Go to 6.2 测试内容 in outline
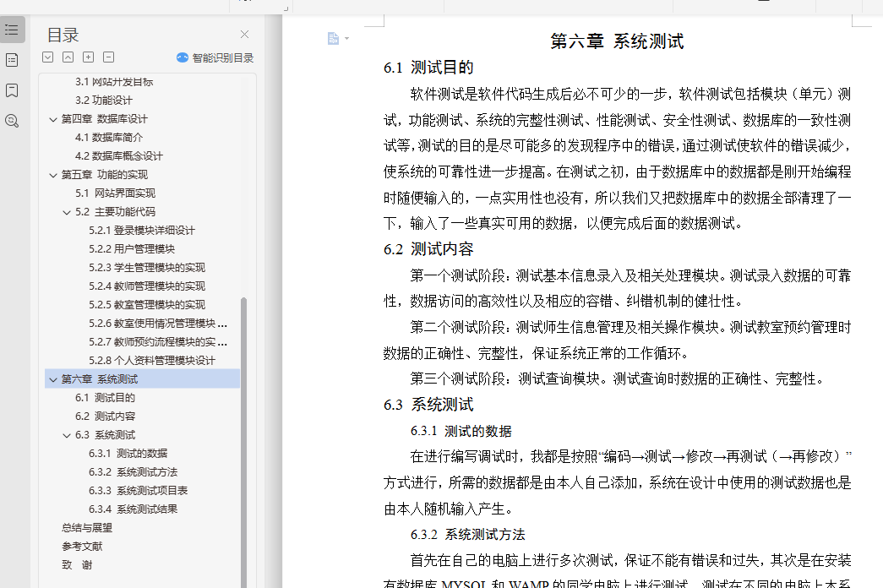This screenshot has width=883, height=588. (x=106, y=416)
